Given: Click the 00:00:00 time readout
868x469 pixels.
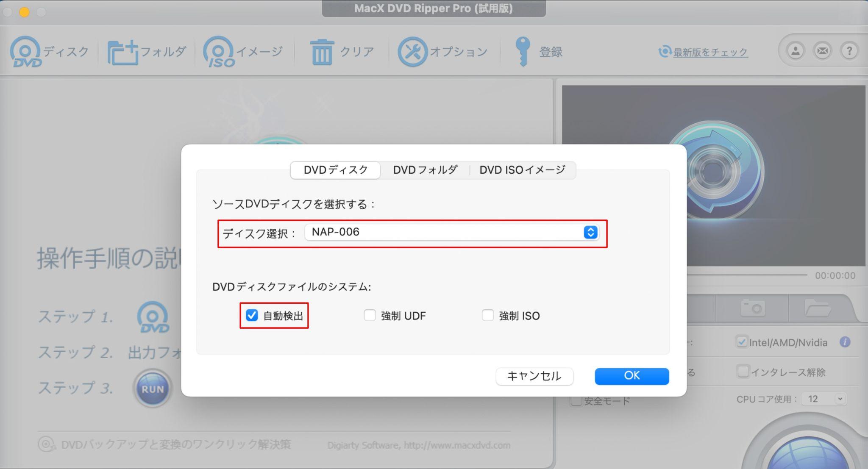Looking at the screenshot, I should [835, 275].
